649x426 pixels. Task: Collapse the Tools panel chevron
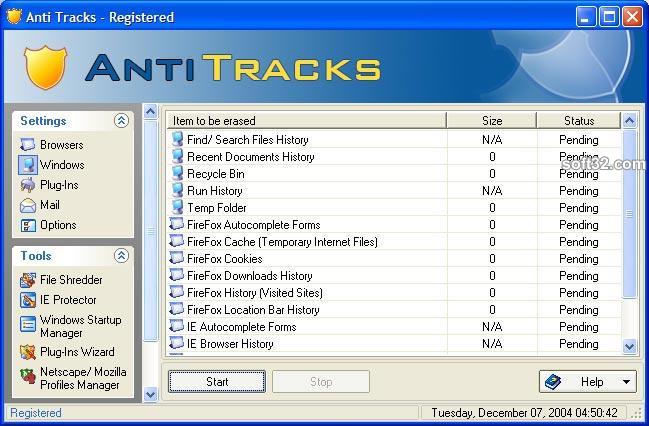(121, 255)
